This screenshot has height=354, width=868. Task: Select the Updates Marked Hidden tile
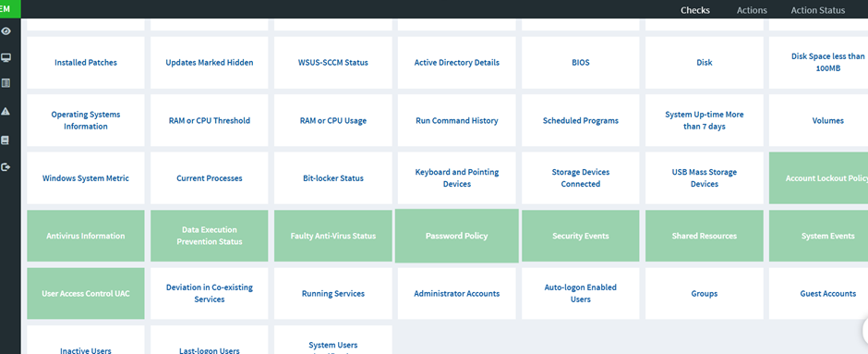[x=210, y=63]
